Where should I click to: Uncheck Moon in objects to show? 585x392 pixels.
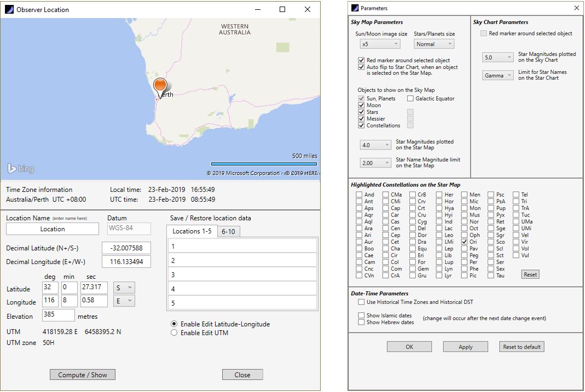pyautogui.click(x=361, y=105)
